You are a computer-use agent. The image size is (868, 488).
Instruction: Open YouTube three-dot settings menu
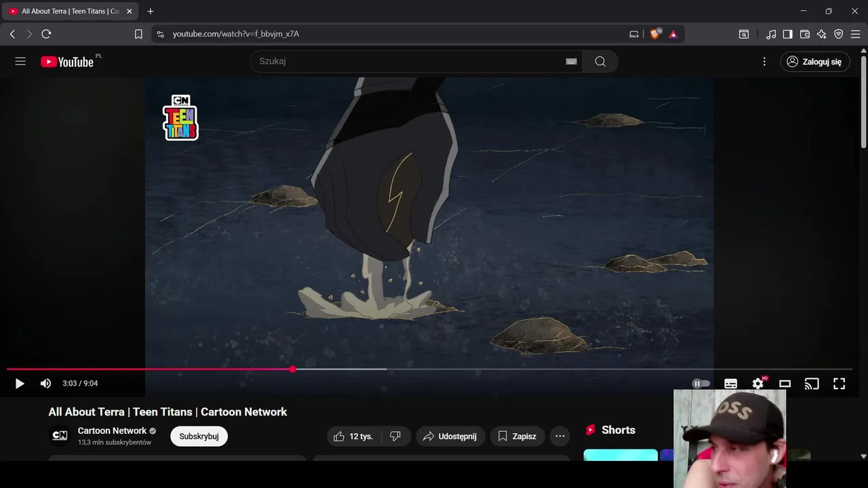point(764,61)
